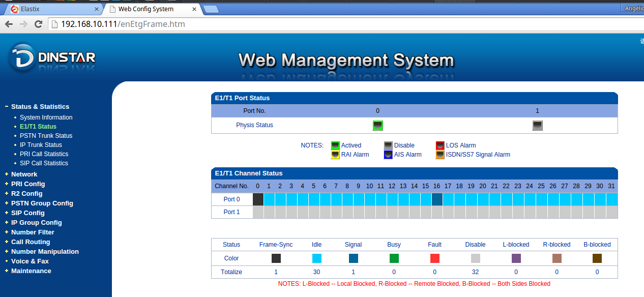644x297 pixels.
Task: Open the SIP Call Statistics page
Action: (44, 163)
